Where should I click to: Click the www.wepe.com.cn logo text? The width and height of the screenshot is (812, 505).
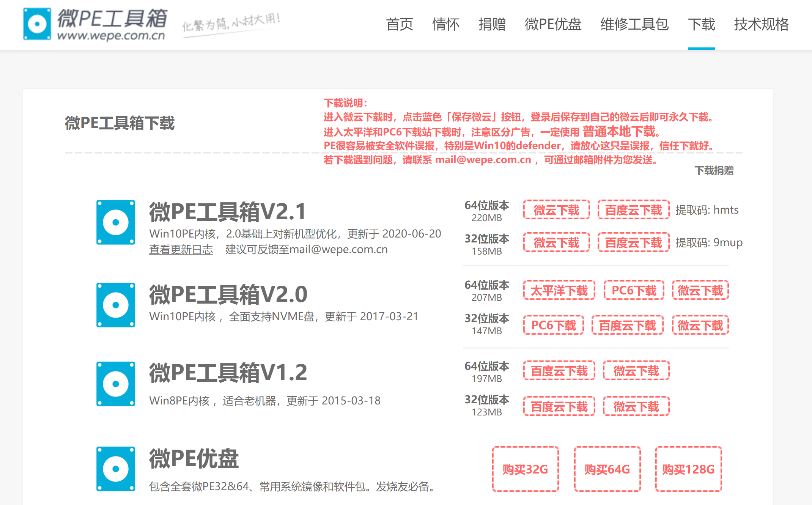click(111, 36)
